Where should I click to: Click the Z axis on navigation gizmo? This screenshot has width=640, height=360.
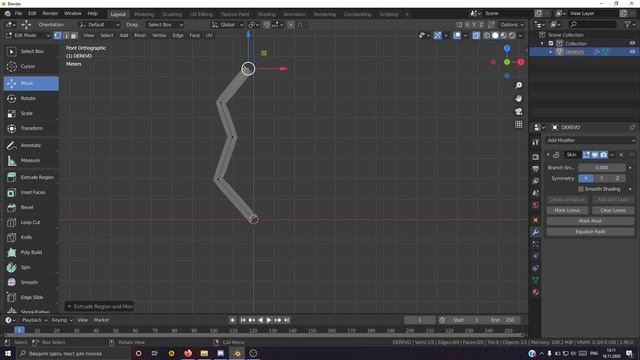point(507,49)
